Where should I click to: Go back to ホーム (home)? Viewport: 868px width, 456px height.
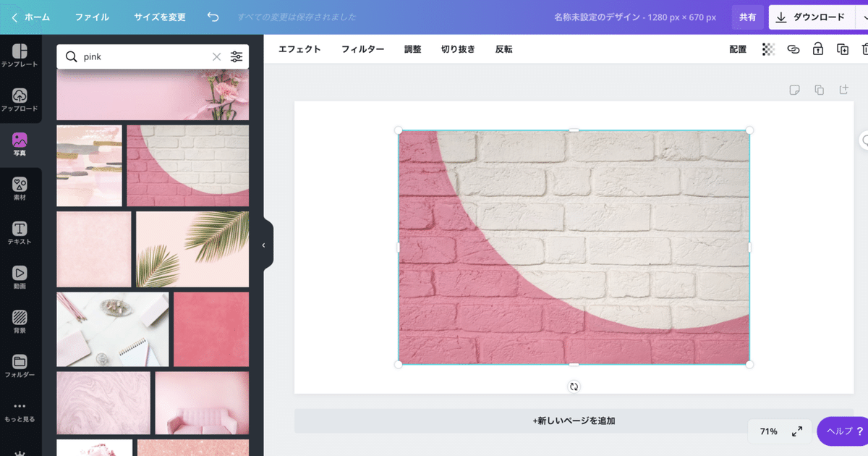coord(30,17)
